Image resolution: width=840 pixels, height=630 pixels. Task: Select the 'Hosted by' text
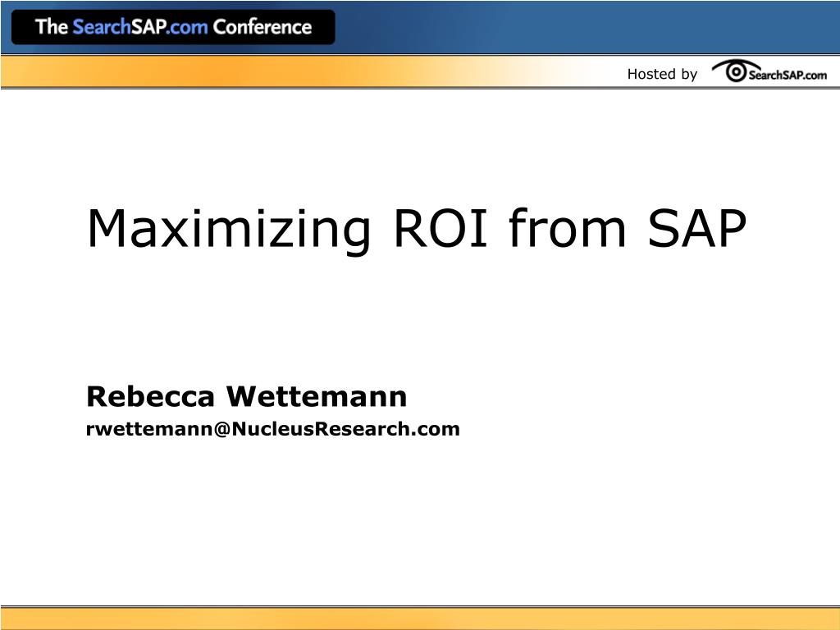662,74
